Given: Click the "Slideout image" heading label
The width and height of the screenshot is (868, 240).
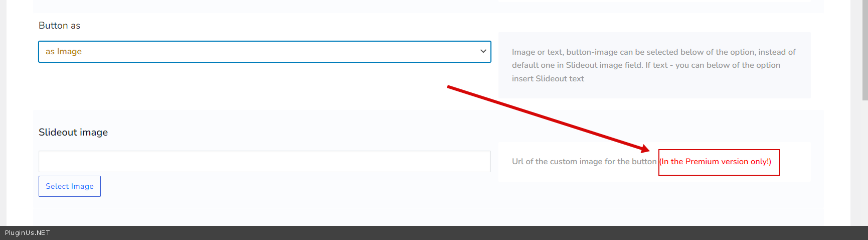Looking at the screenshot, I should (73, 132).
